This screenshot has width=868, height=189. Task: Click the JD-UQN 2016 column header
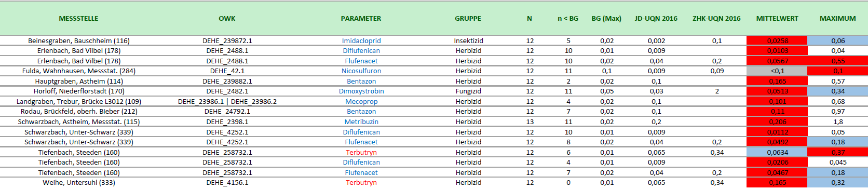[x=656, y=19]
